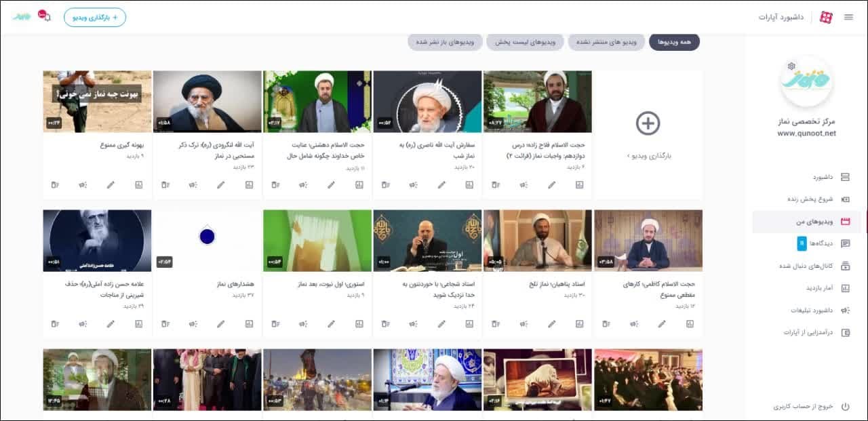Open edit pencil for سفارش آیت الله ناصری video
Screen dimensions: 868x421
(441, 184)
